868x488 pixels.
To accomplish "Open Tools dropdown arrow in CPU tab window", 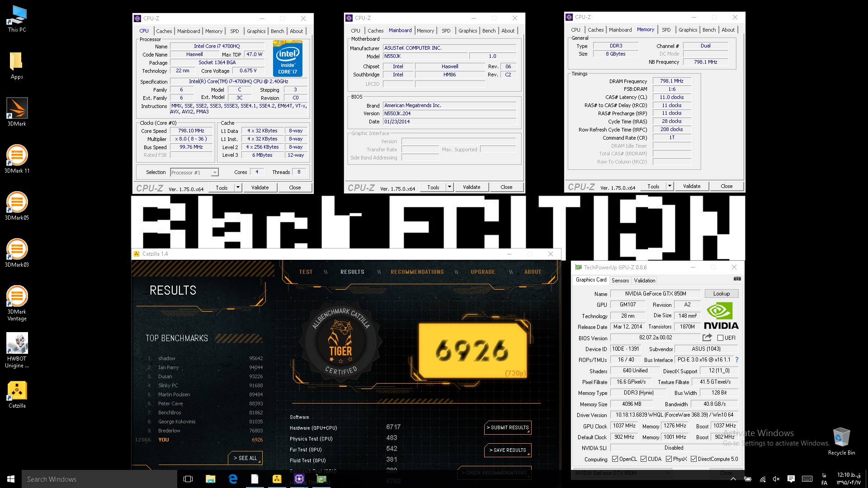I will pos(238,188).
